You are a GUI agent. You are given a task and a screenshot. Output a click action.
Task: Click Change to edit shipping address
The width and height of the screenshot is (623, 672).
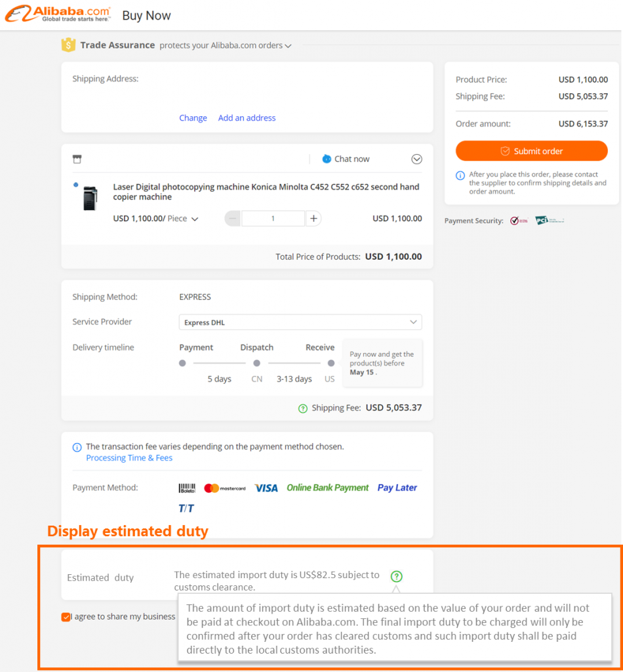193,117
